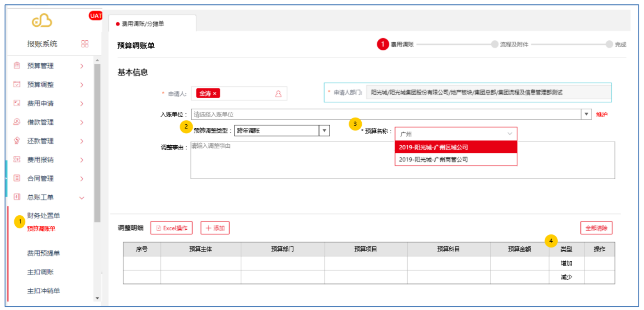Click the 预算调整 sidebar icon
This screenshot has width=644, height=310.
click(x=17, y=85)
